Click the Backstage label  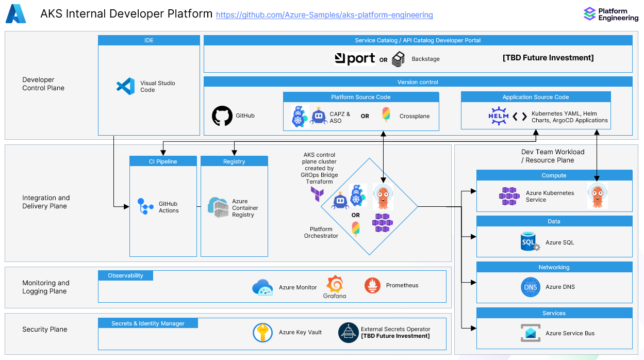(425, 59)
